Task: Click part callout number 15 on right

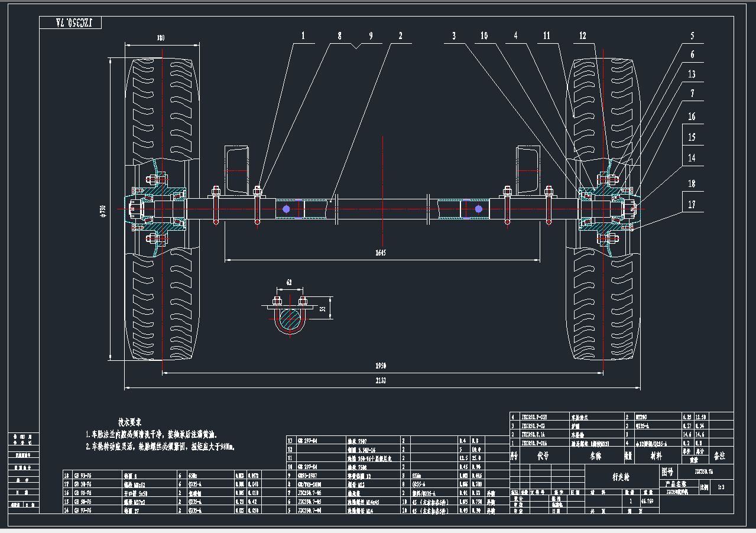Action: [x=692, y=137]
